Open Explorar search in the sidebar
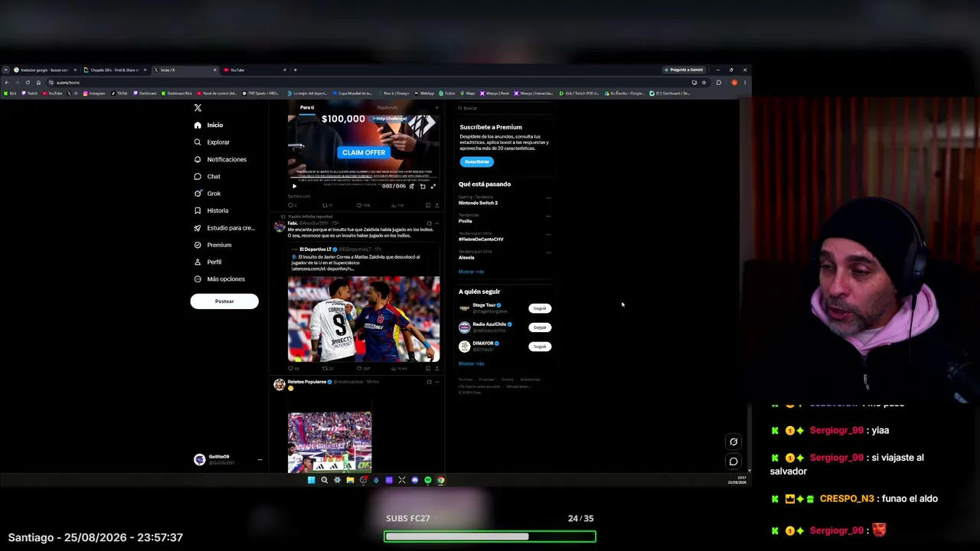The height and width of the screenshot is (551, 980). (198, 142)
